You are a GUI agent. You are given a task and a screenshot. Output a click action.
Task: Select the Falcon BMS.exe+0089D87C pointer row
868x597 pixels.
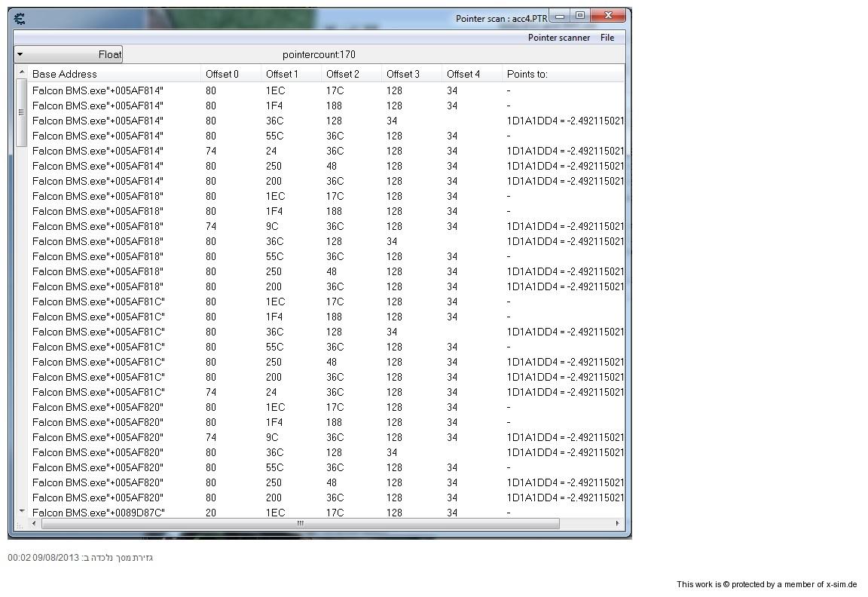click(x=98, y=513)
